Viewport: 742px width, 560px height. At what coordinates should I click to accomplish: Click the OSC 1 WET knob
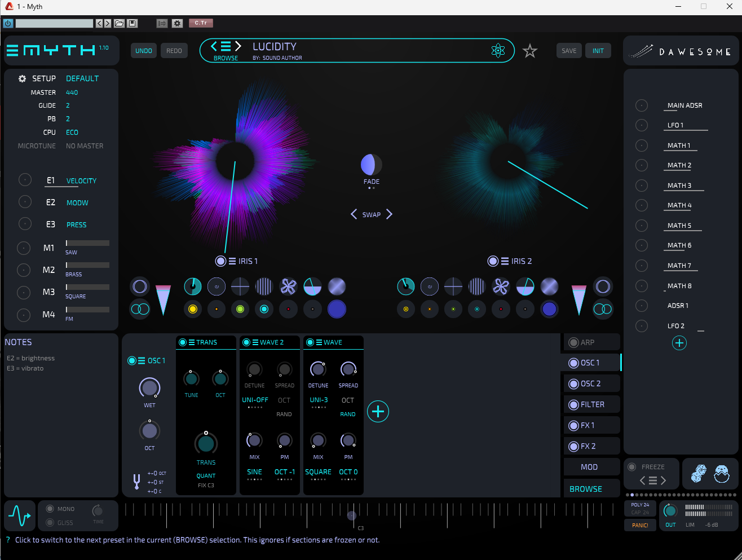pyautogui.click(x=149, y=388)
